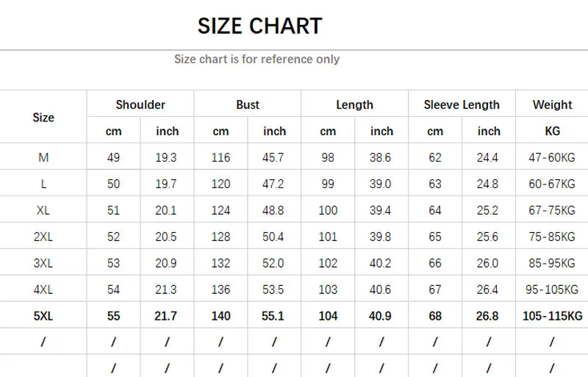This screenshot has width=588, height=377.
Task: Select the Size header cell
Action: (43, 118)
